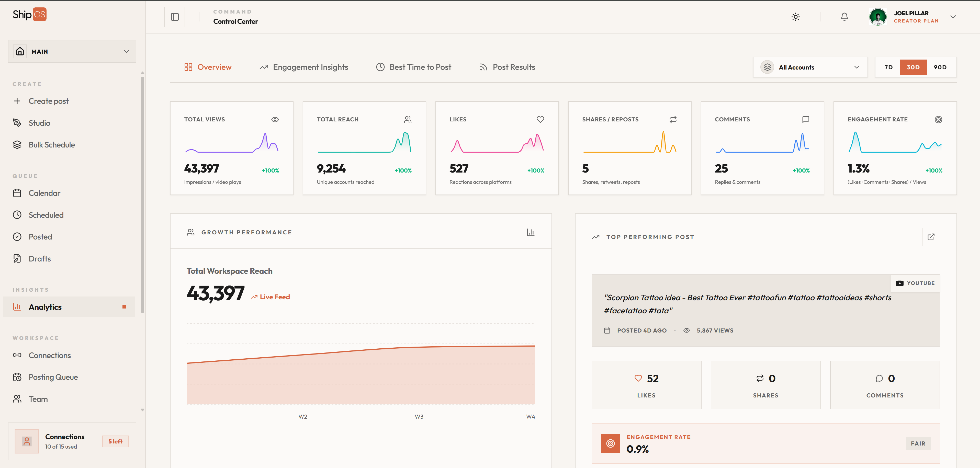The width and height of the screenshot is (980, 468).
Task: Click the Connections usage avatar icon
Action: (27, 441)
